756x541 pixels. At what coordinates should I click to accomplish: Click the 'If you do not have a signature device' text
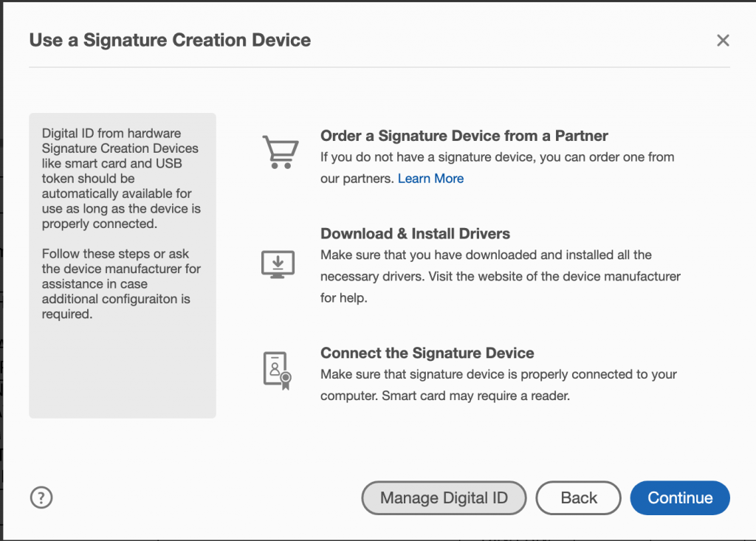[497, 168]
